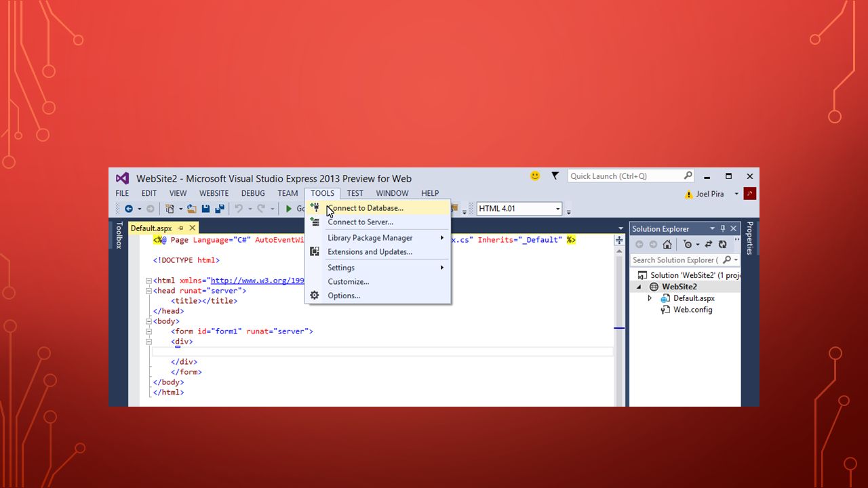Click Sync with Active Document icon
868x488 pixels.
click(709, 245)
